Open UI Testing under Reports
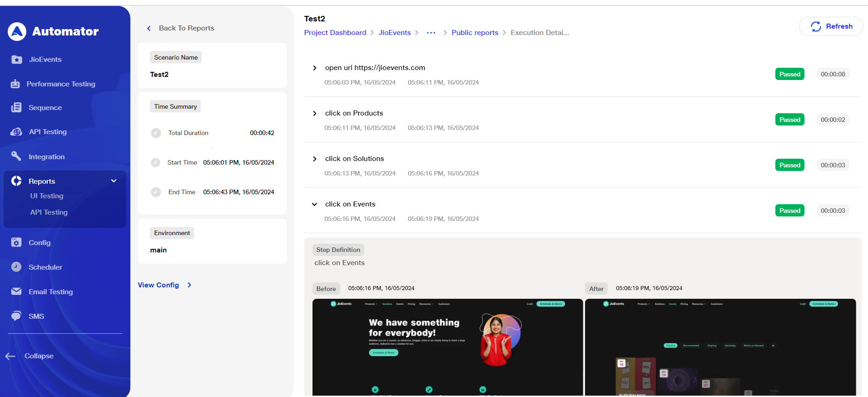The image size is (868, 397). (47, 196)
